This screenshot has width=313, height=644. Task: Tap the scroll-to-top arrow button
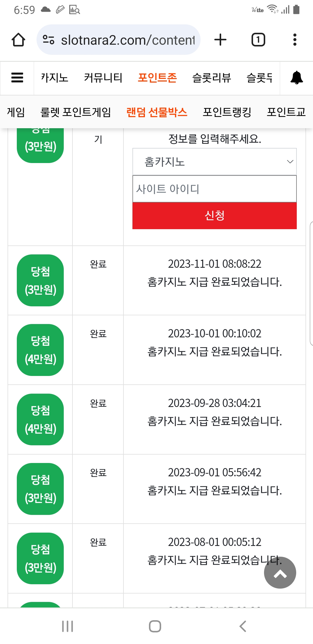coord(280,572)
